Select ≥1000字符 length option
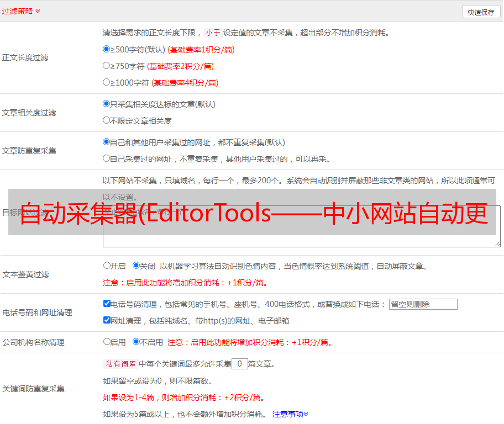This screenshot has width=504, height=424. point(107,82)
